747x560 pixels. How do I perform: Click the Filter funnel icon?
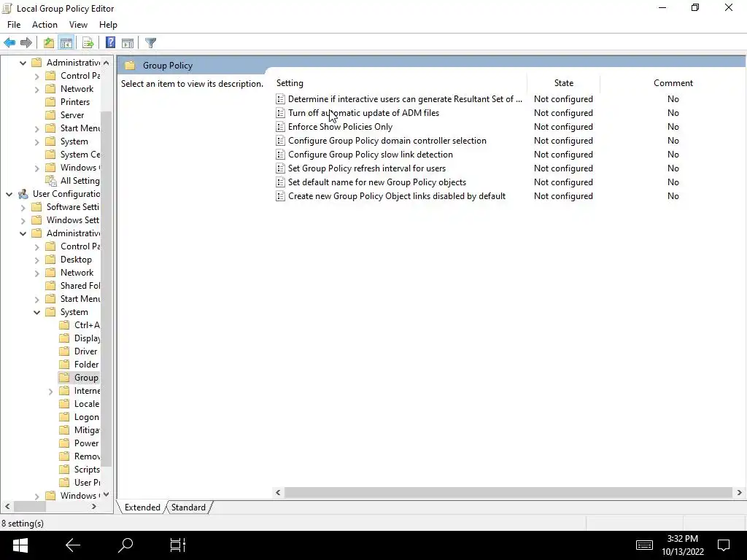150,43
